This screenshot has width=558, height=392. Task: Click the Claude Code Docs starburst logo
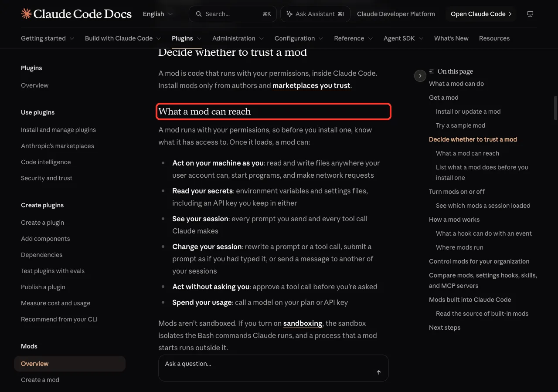(26, 14)
